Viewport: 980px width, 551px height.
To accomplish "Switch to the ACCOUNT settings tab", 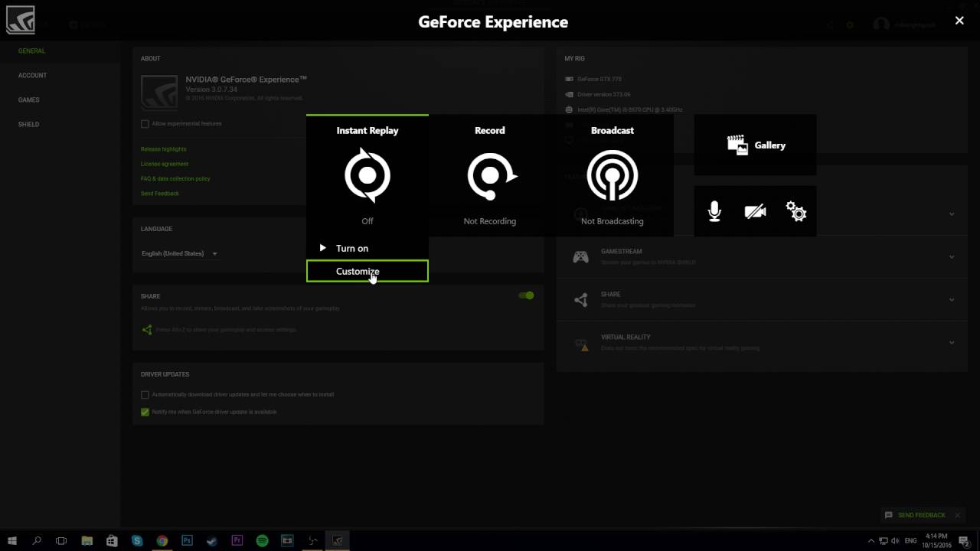I will coord(32,75).
